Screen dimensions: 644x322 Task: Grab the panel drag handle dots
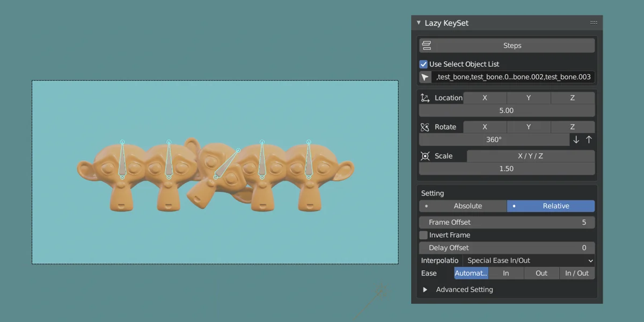[594, 23]
